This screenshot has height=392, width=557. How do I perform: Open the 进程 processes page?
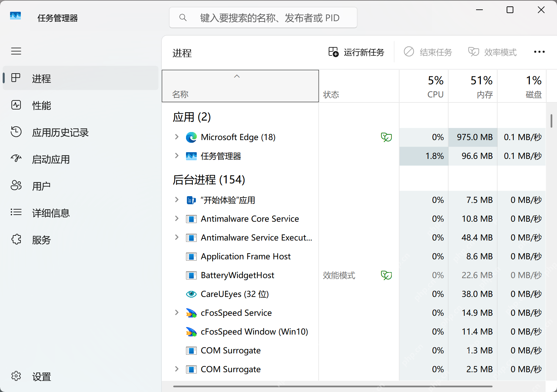pyautogui.click(x=81, y=78)
